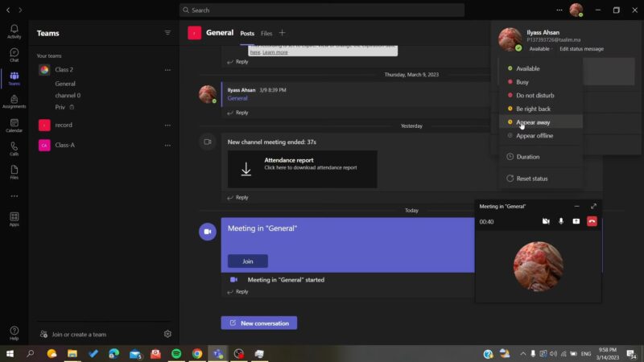Image resolution: width=644 pixels, height=362 pixels.
Task: Open Google Chrome from the taskbar
Action: [197, 353]
